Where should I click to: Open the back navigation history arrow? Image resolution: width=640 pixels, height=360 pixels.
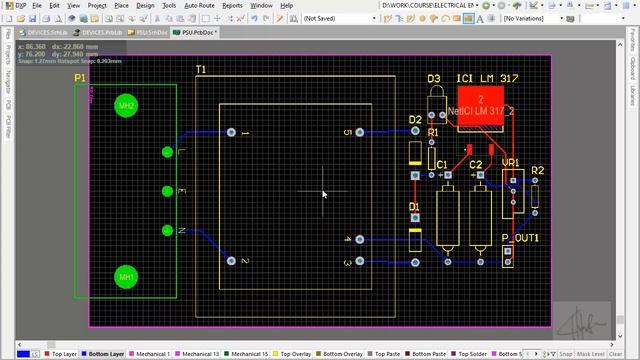(x=493, y=6)
